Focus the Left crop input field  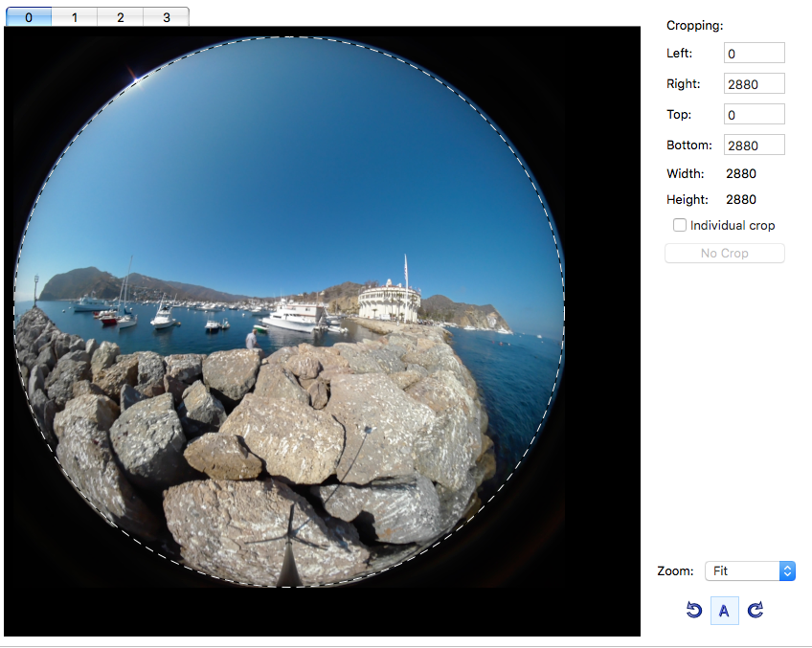(754, 54)
